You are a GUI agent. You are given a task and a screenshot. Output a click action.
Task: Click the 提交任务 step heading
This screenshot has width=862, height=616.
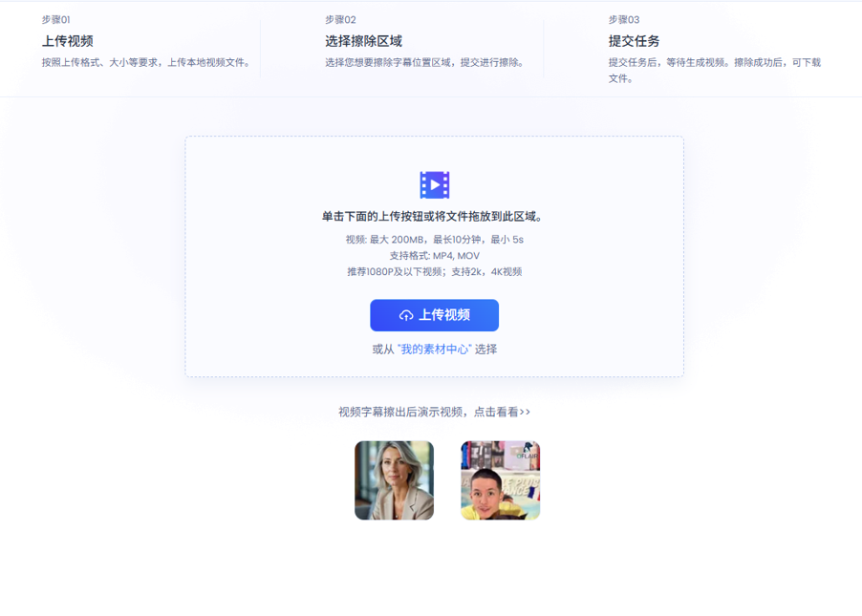635,41
